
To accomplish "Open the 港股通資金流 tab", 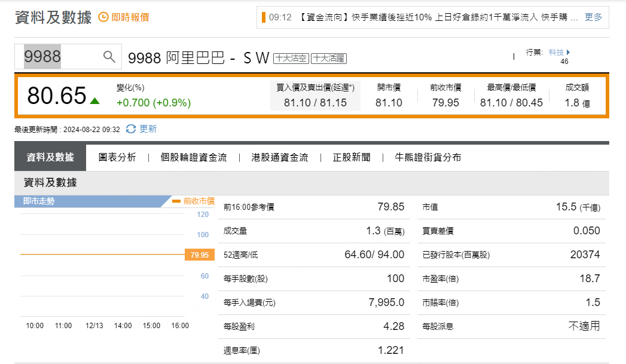I will coord(280,157).
